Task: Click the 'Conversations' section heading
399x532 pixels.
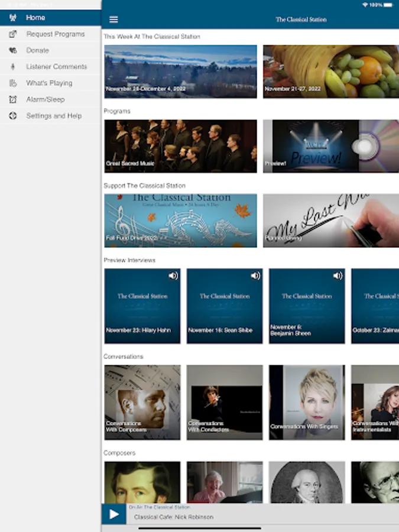Action: [124, 356]
